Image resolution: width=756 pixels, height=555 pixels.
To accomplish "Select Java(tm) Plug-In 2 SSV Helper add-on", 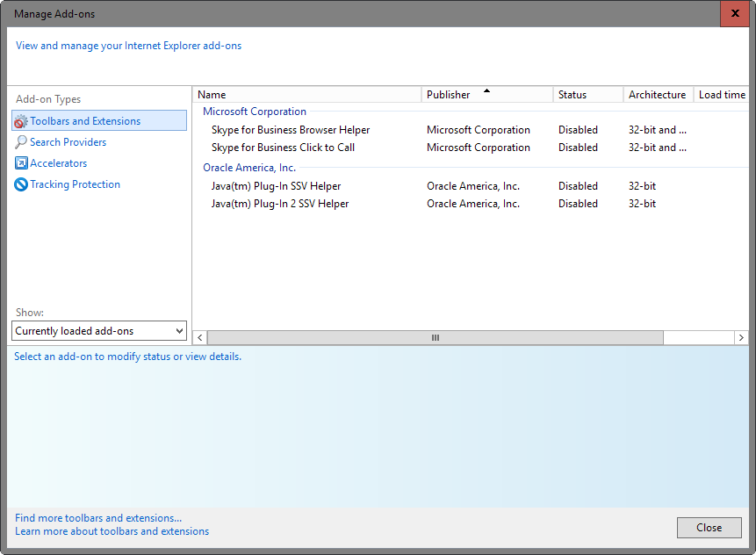I will click(x=279, y=204).
